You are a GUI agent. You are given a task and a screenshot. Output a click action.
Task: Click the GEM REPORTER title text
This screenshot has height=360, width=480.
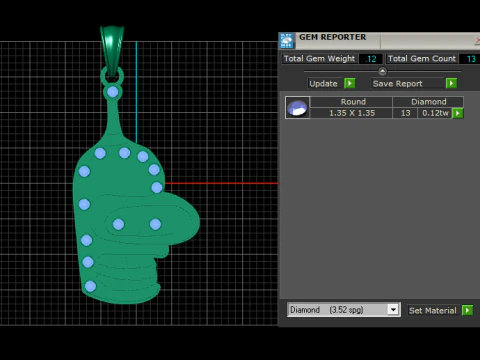click(x=332, y=37)
